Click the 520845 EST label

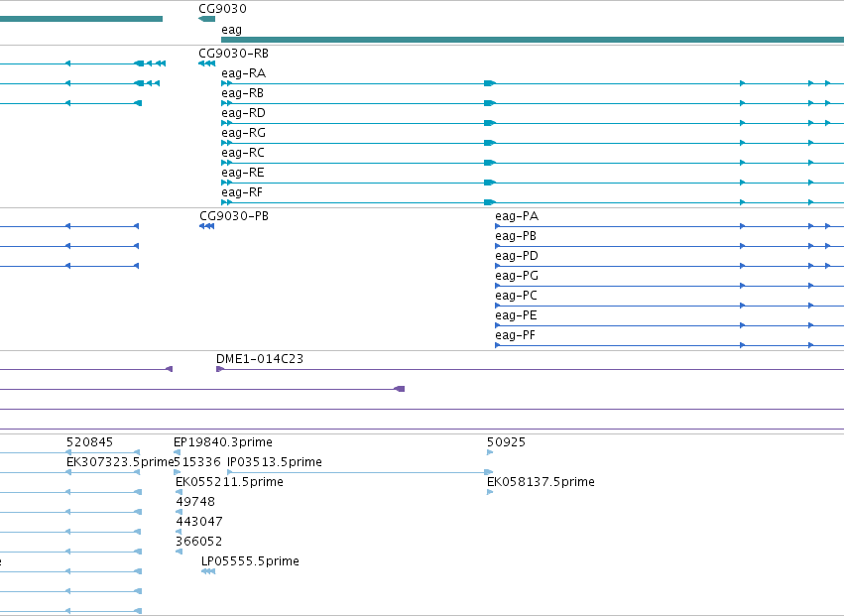click(x=89, y=442)
